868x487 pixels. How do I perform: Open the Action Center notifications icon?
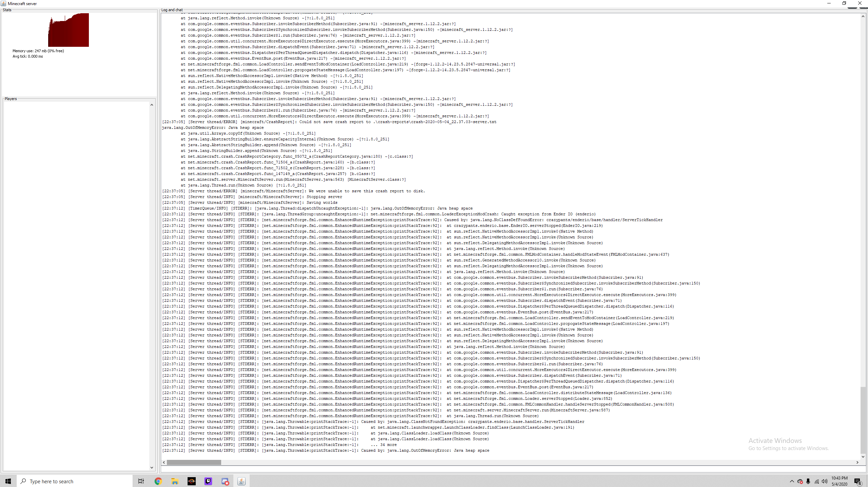(x=858, y=482)
